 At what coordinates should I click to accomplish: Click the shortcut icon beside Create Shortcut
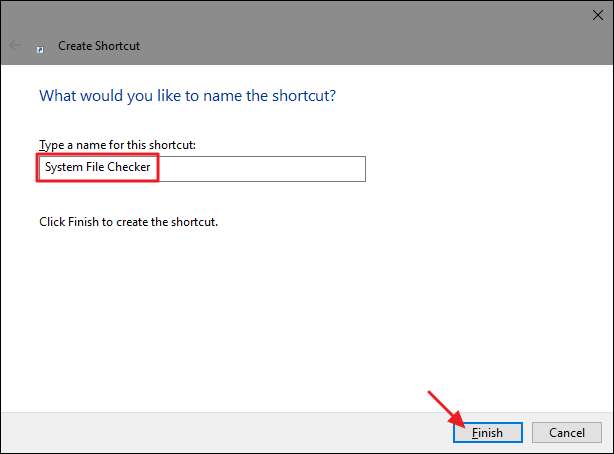(x=40, y=49)
